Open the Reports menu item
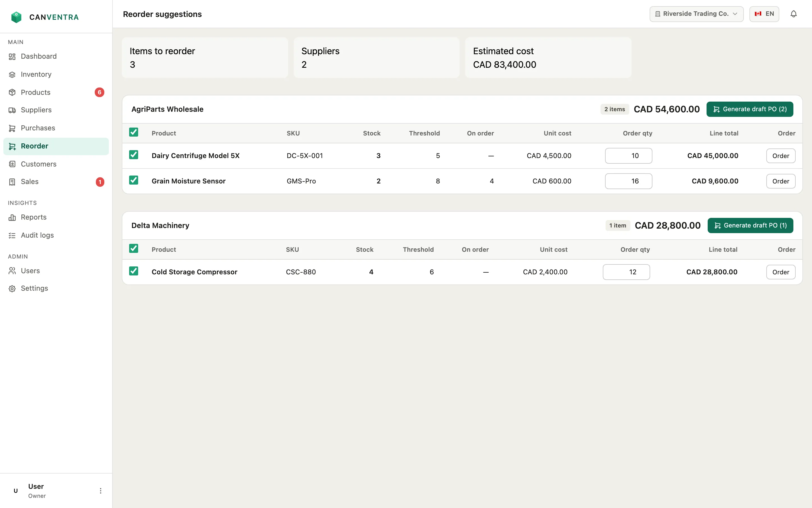Screen dimensions: 812x508 click(x=56, y=217)
